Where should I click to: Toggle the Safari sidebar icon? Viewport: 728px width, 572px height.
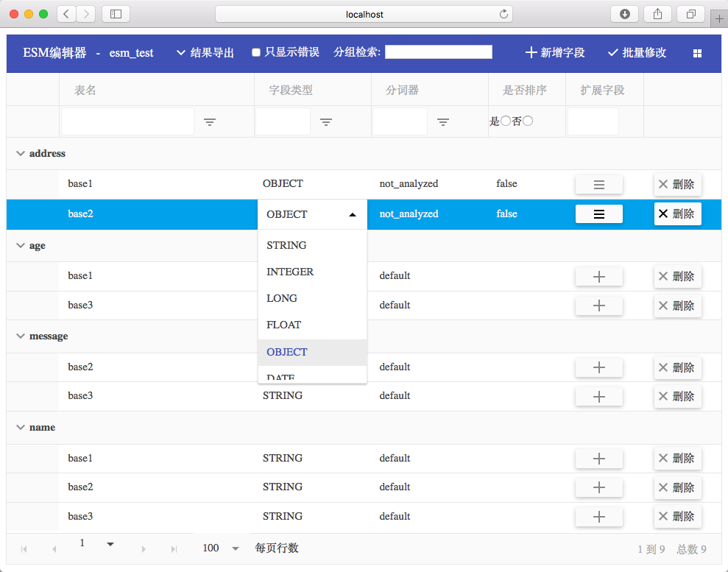click(116, 14)
